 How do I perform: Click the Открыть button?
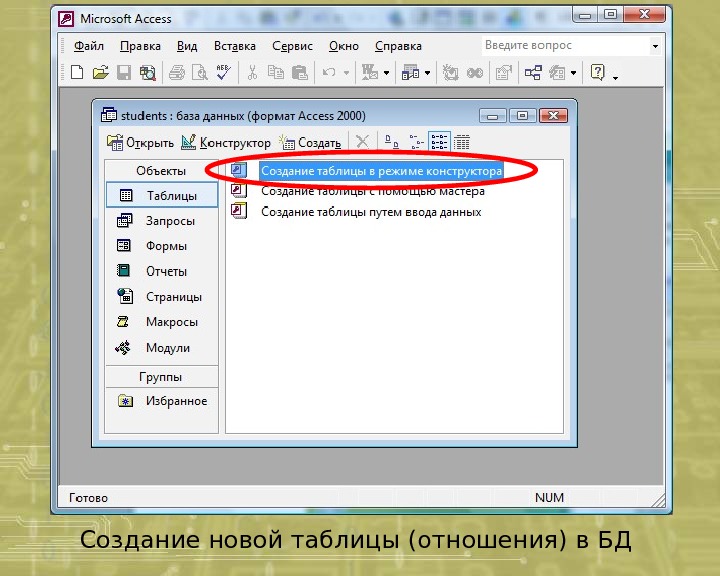140,142
